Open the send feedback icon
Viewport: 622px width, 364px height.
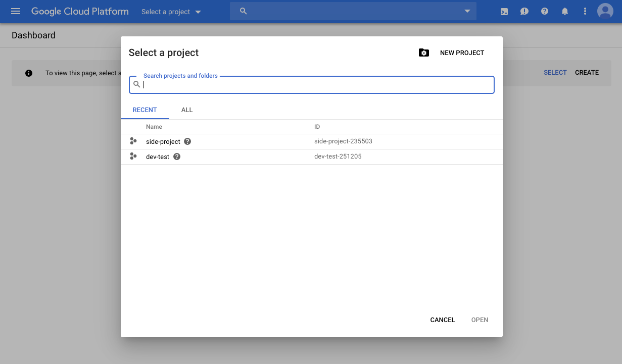coord(524,11)
